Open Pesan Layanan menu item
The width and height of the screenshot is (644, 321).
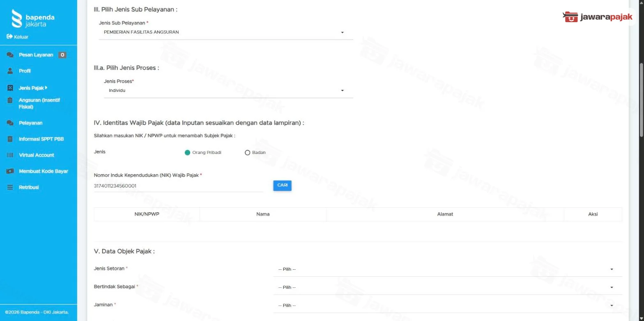coord(36,55)
